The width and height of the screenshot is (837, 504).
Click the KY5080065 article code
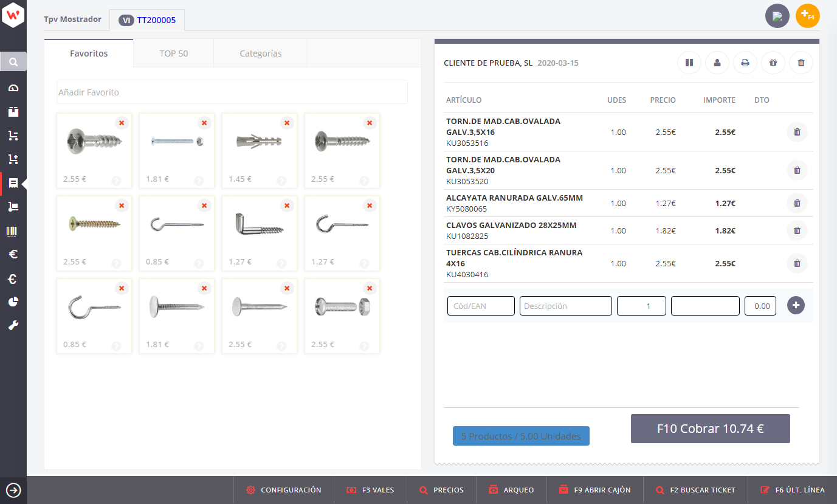(x=466, y=209)
